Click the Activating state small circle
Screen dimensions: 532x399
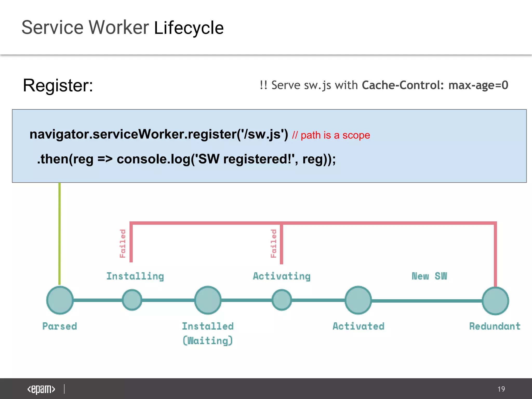pyautogui.click(x=282, y=300)
